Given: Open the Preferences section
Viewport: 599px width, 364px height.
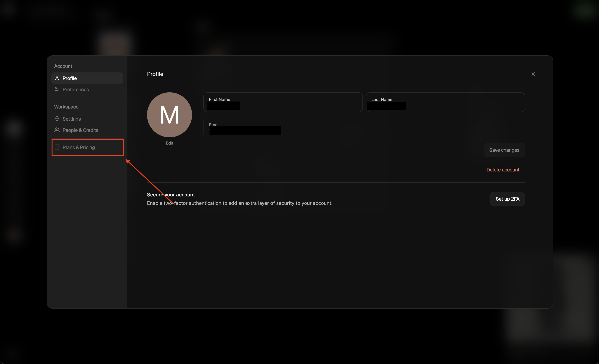Looking at the screenshot, I should coord(76,90).
